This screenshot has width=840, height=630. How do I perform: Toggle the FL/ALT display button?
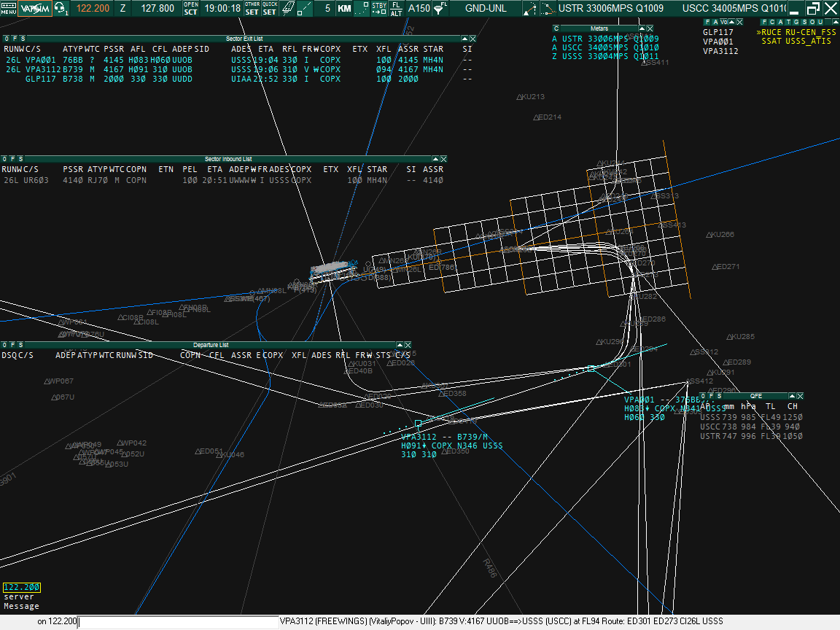[397, 8]
